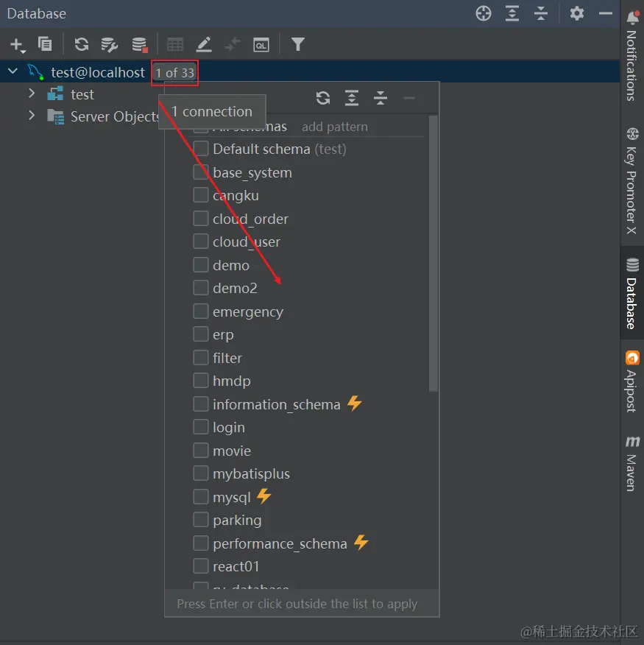Check the base_system schema checkbox
Screen dimensions: 644x645
[201, 172]
